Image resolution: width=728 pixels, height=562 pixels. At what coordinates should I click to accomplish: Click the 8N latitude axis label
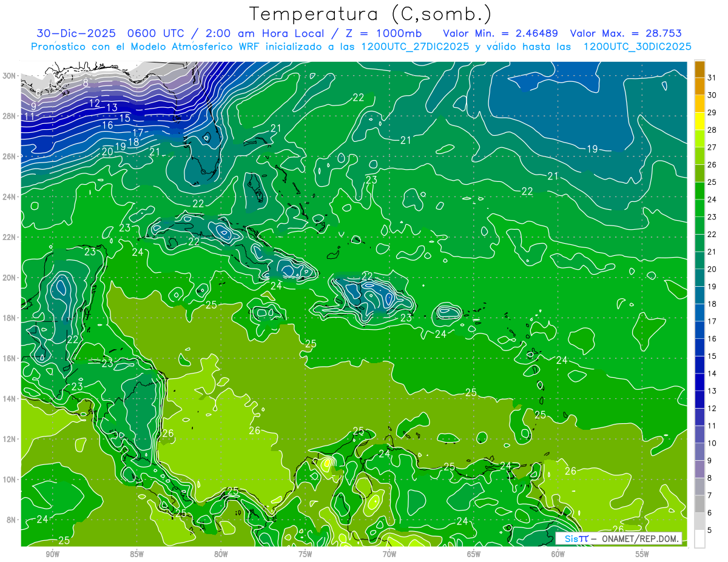pos(12,520)
